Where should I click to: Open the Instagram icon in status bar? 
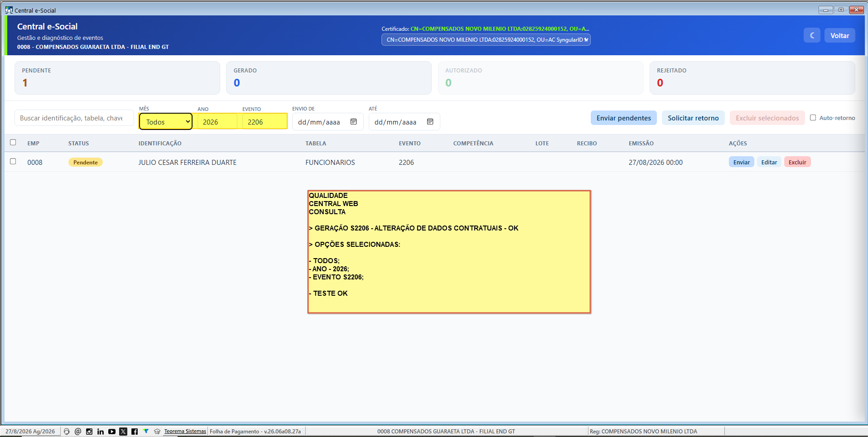(x=89, y=432)
